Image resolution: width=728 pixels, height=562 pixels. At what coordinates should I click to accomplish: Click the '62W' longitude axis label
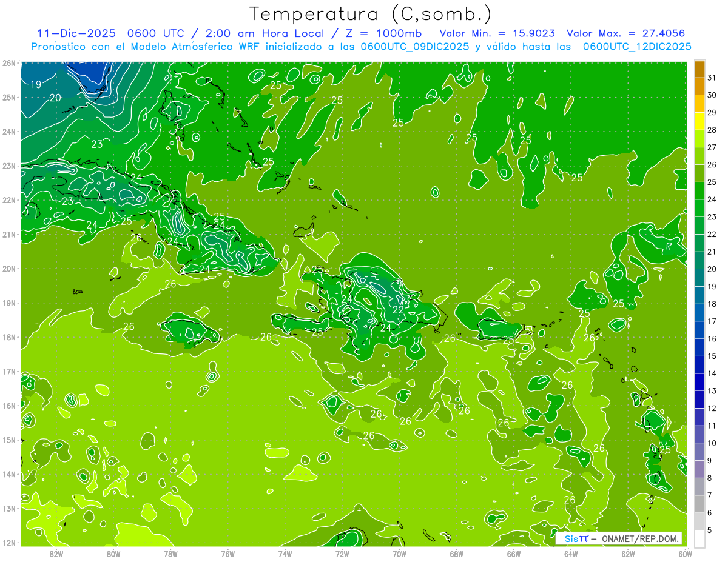(x=628, y=554)
